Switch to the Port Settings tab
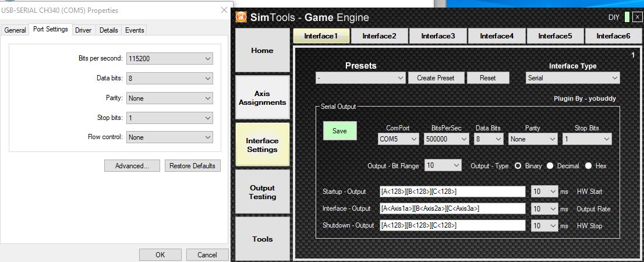This screenshot has height=262, width=644. click(x=51, y=30)
